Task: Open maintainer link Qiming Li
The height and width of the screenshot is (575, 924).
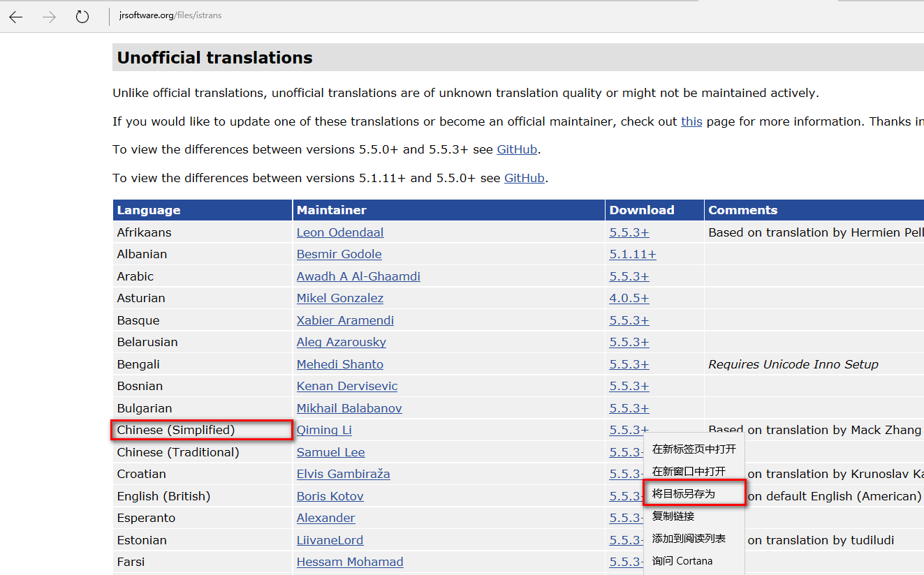Action: tap(324, 430)
